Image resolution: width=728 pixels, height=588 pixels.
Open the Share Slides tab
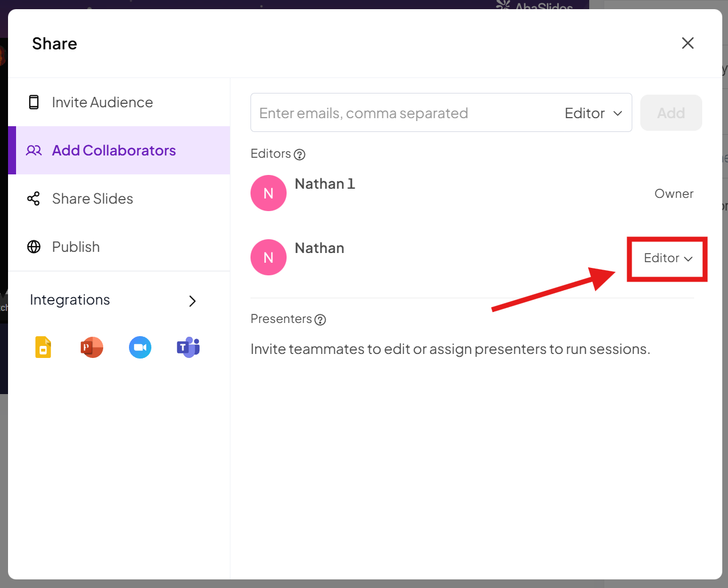92,198
